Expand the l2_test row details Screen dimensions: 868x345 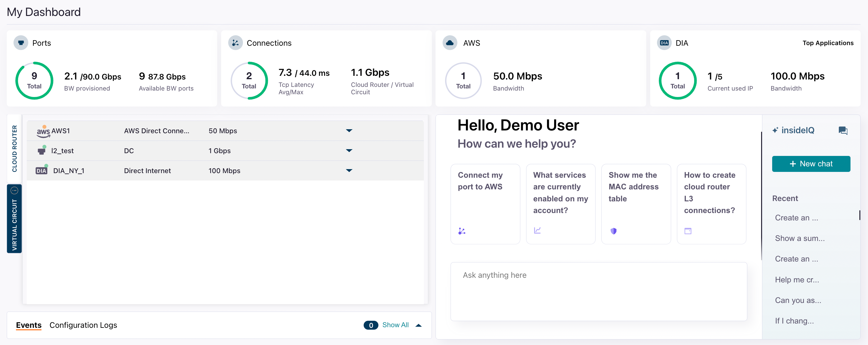(349, 150)
